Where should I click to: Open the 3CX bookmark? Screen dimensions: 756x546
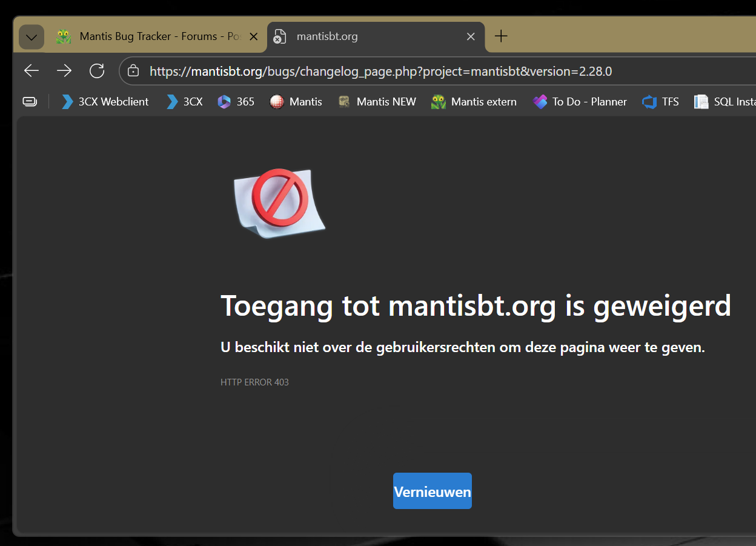point(184,101)
